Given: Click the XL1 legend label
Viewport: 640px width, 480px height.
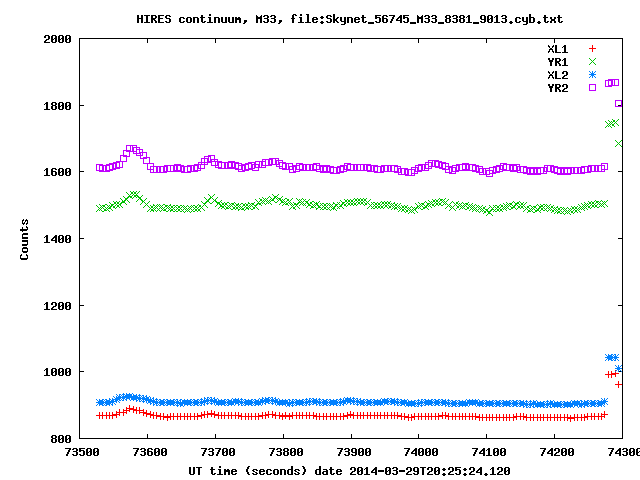Looking at the screenshot, I should [558, 49].
